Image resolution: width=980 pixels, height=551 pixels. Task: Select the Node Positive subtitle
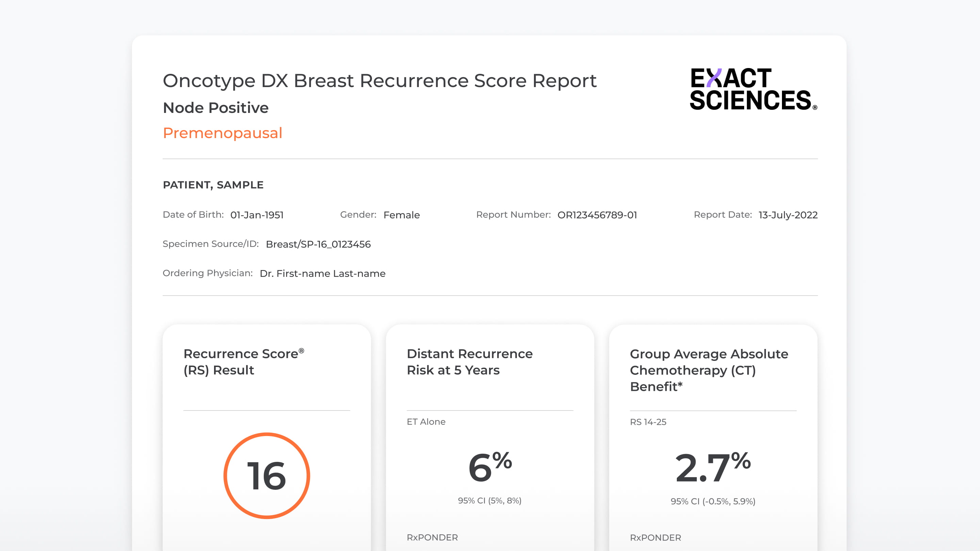point(215,107)
